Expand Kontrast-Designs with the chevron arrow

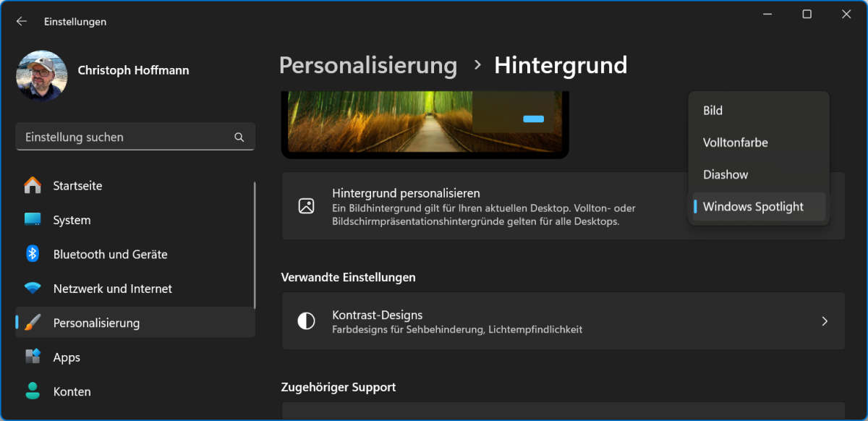[x=825, y=321]
